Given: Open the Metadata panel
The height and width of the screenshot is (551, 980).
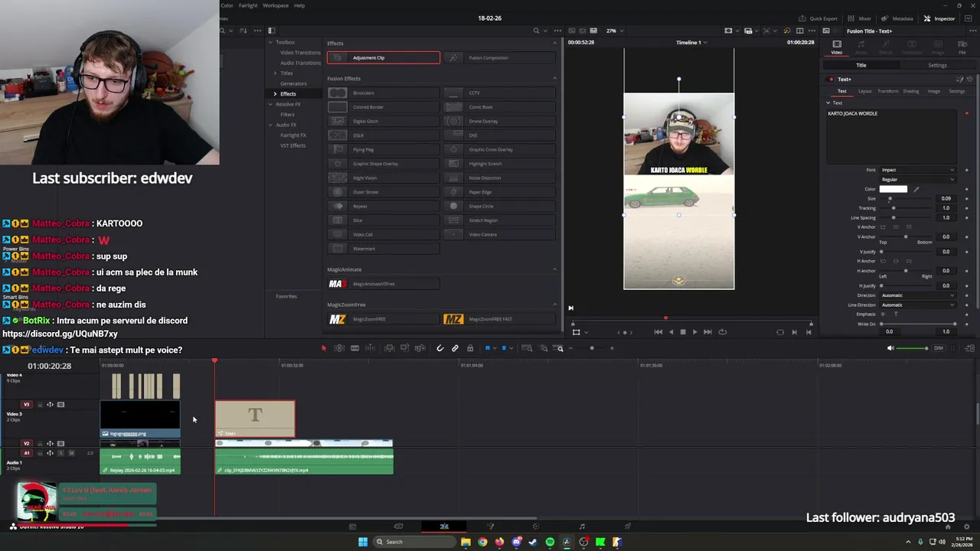Looking at the screenshot, I should pos(897,18).
